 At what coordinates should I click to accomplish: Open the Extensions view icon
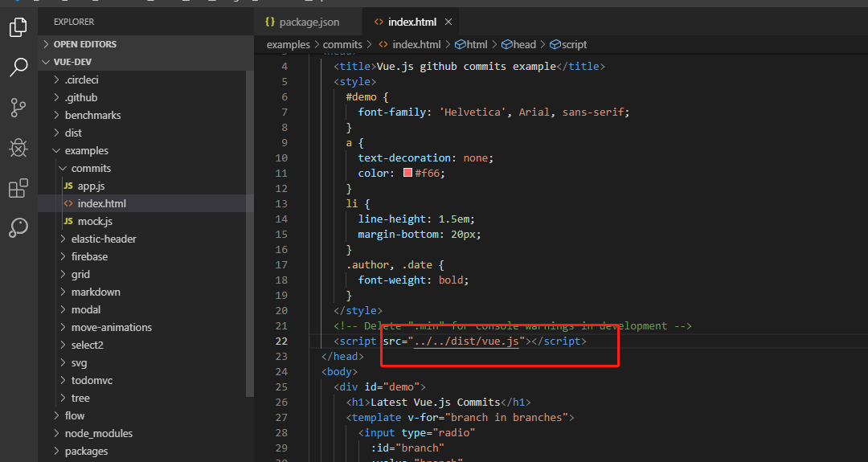click(18, 188)
